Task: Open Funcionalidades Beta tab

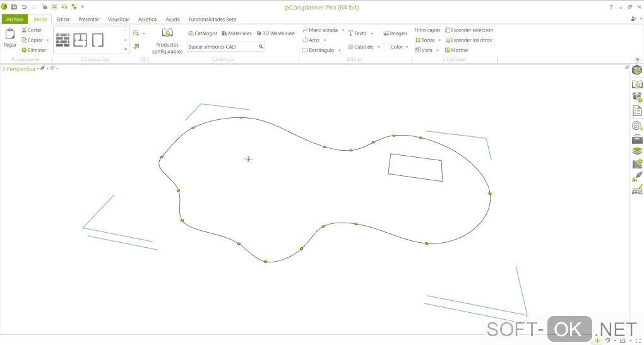Action: (212, 20)
